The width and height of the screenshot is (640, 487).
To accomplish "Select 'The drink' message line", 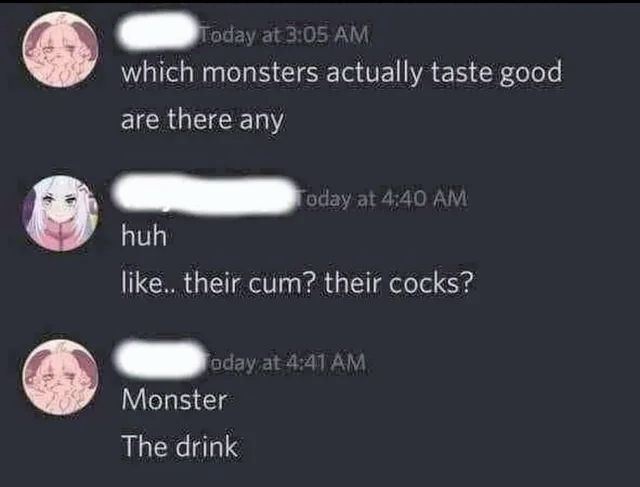I will pyautogui.click(x=179, y=446).
